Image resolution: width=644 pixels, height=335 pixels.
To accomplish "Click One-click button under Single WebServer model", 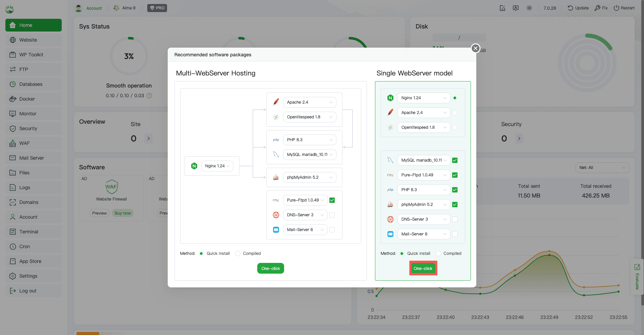I will click(423, 268).
